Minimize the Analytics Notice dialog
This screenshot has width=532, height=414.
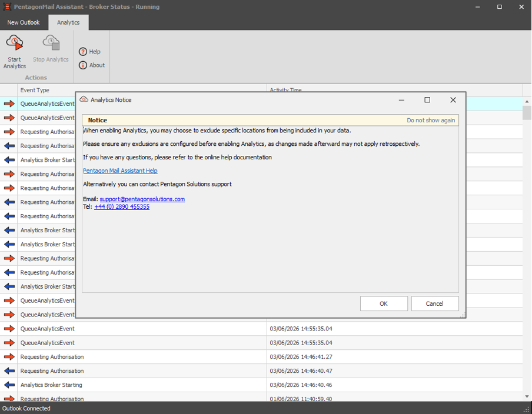click(401, 100)
